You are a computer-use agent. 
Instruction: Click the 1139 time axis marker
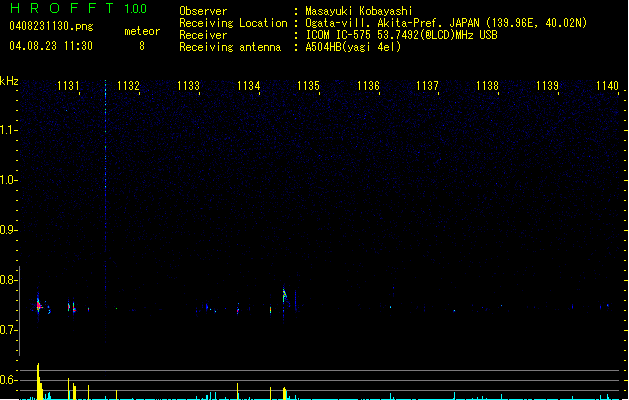tap(547, 86)
